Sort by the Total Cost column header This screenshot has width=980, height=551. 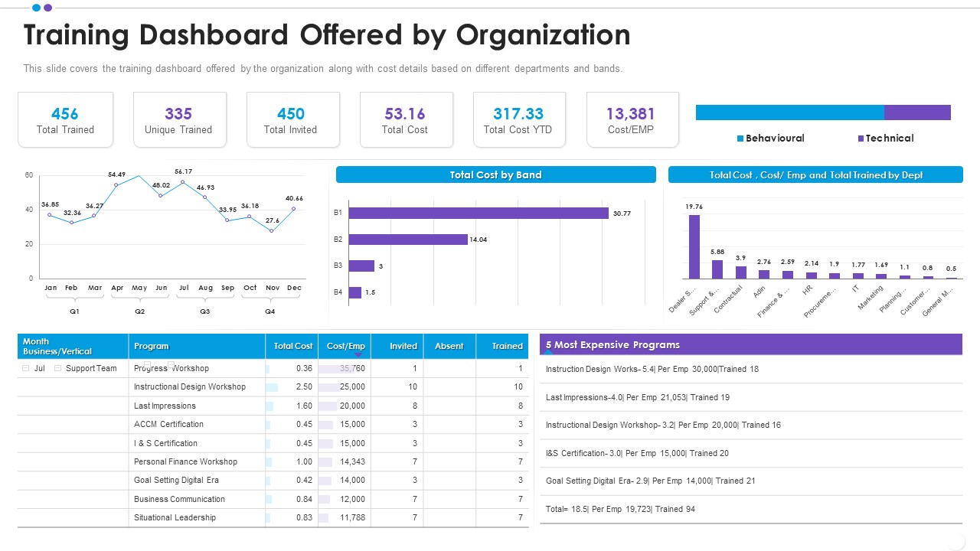(291, 346)
